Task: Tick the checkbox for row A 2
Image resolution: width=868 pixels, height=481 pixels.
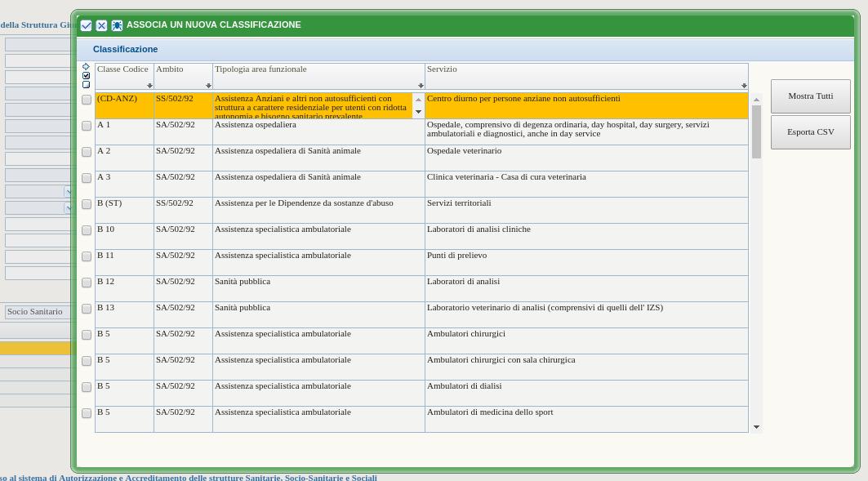Action: point(87,152)
